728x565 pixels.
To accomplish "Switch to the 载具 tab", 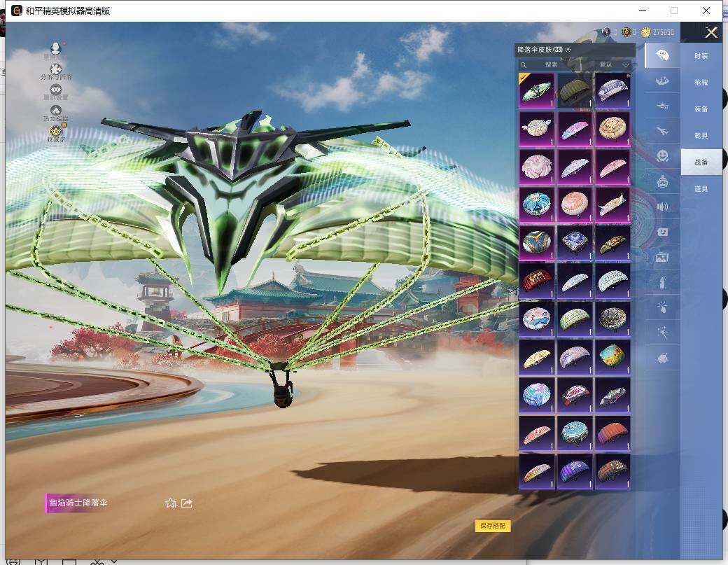I will pyautogui.click(x=701, y=136).
